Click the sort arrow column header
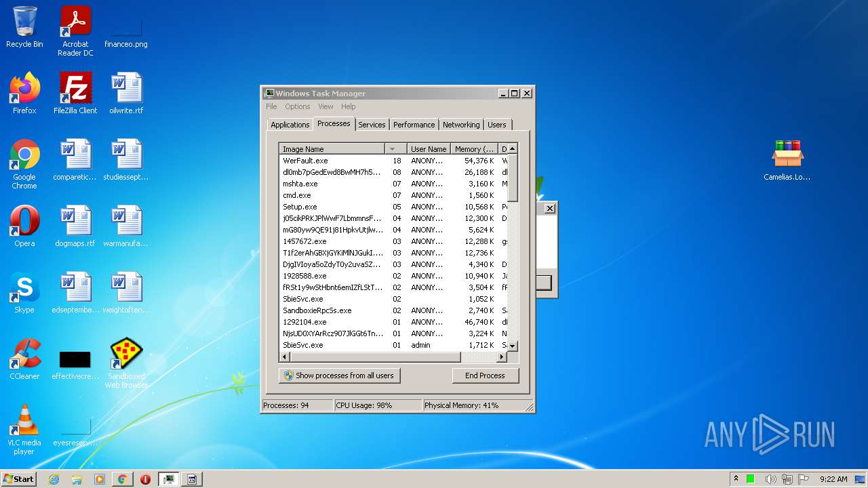Screen dimensions: 868x488 tap(395, 148)
